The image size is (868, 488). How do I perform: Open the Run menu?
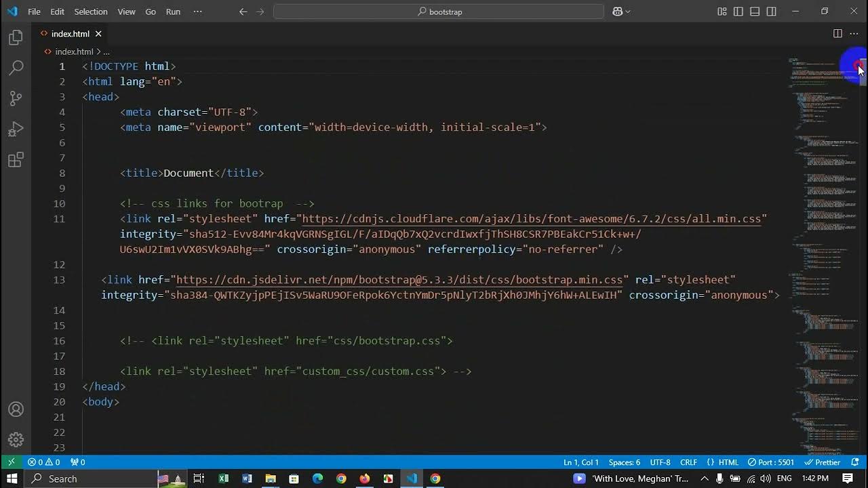[173, 12]
